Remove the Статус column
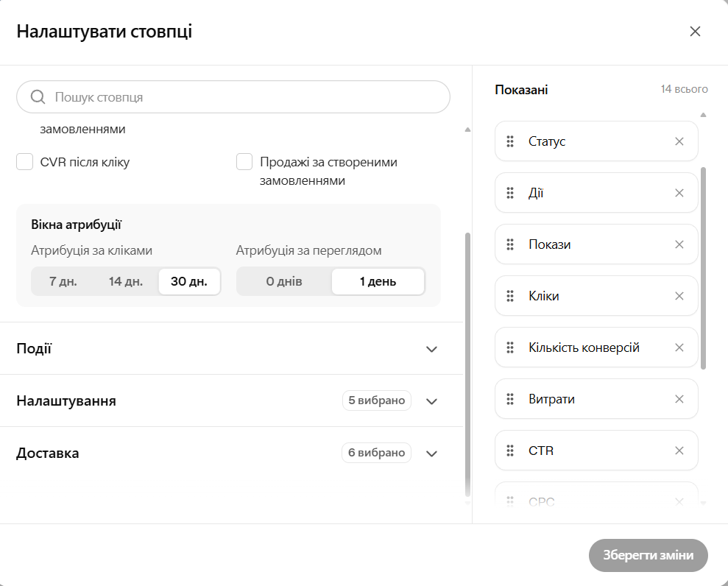Viewport: 728px width, 586px height. pyautogui.click(x=679, y=141)
